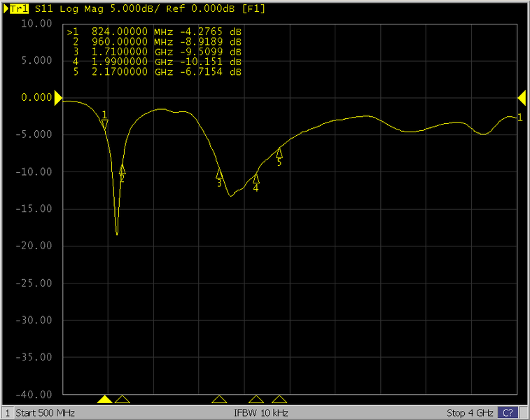The height and width of the screenshot is (420, 530).
Task: Click the Stop 4 GHz field
Action: tap(470, 412)
